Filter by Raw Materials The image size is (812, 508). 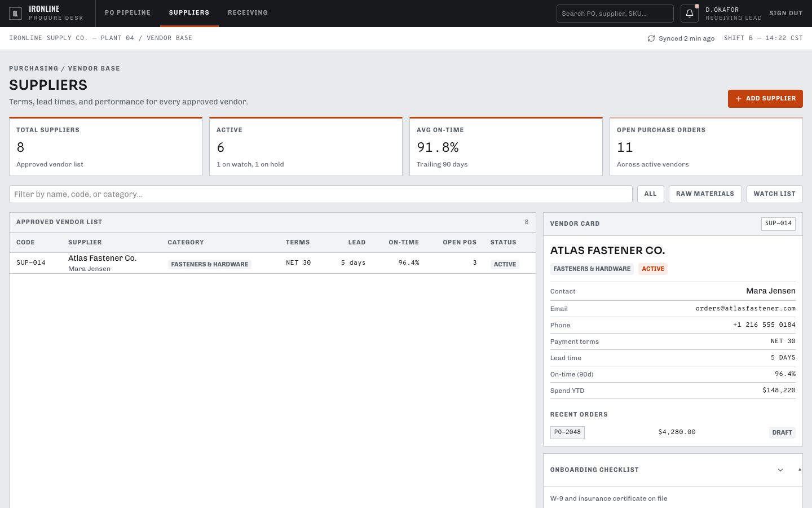[705, 194]
